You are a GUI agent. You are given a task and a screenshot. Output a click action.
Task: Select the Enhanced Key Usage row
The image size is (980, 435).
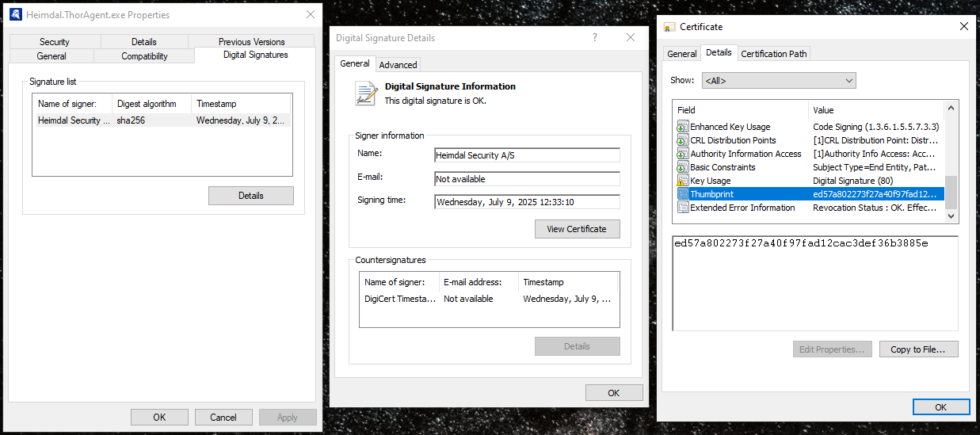coord(810,127)
